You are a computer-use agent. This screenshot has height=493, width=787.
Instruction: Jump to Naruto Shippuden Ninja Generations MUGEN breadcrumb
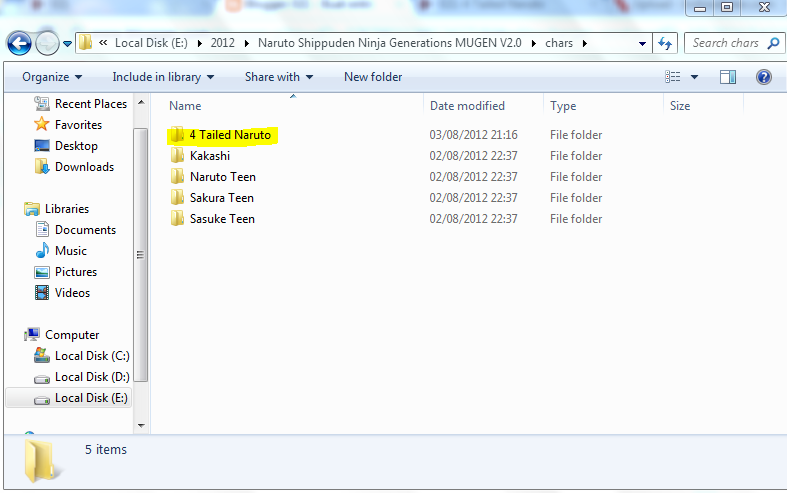point(389,43)
